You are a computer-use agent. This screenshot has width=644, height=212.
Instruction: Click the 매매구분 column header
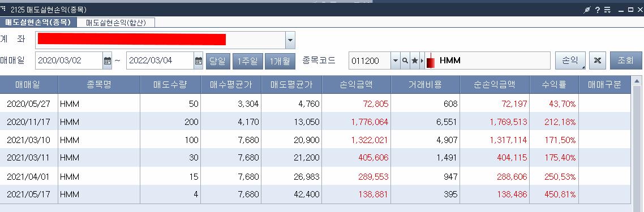(x=604, y=85)
